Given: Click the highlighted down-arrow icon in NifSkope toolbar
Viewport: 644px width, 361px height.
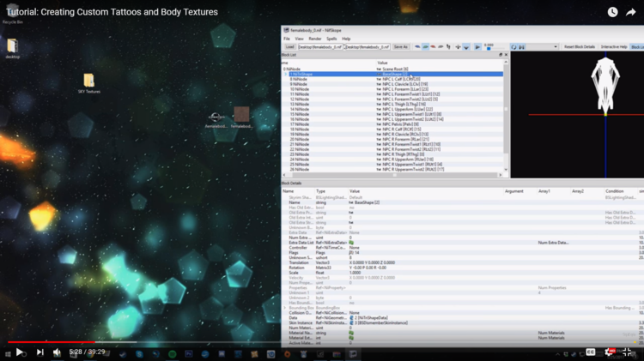Looking at the screenshot, I should (x=466, y=47).
